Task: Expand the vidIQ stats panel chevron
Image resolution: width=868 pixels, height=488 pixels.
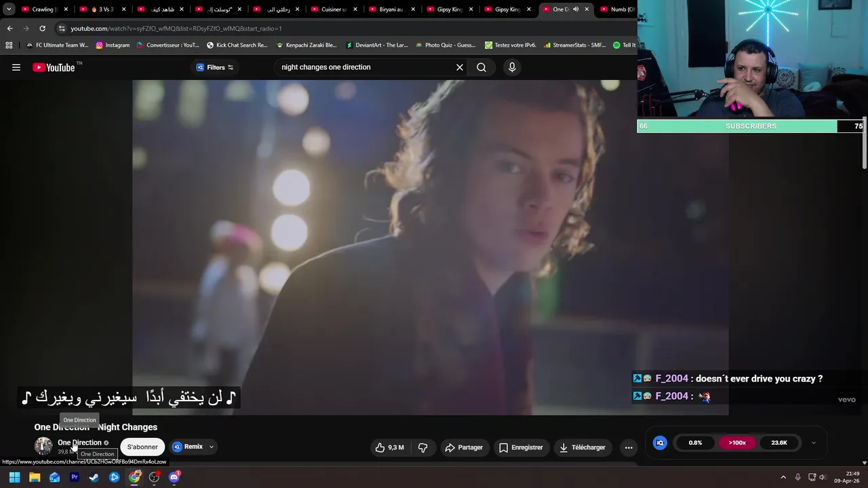Action: (813, 443)
